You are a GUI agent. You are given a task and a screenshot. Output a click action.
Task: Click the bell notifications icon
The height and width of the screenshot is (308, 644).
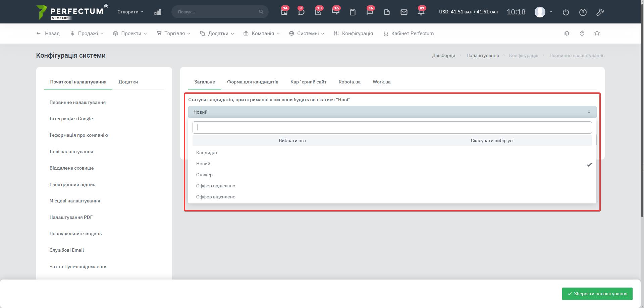421,12
